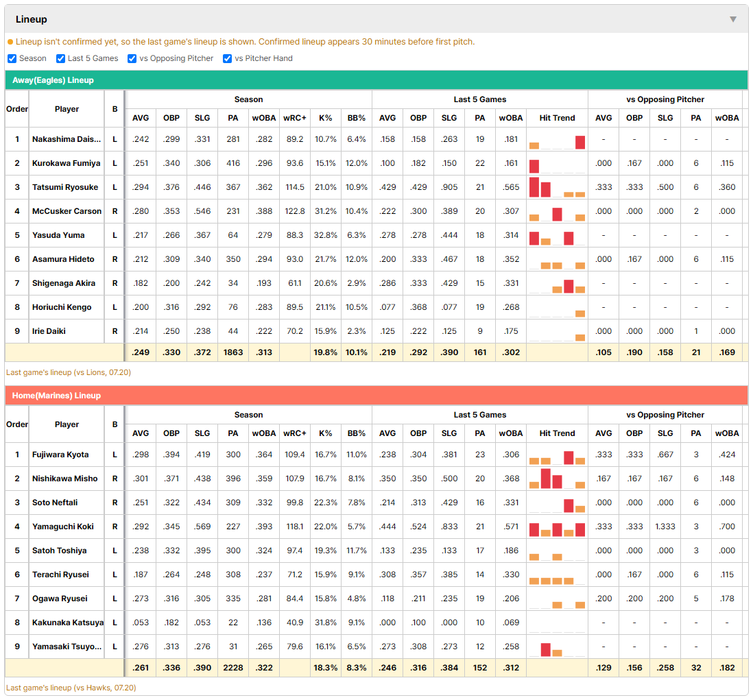Click McCusker Carson hit trend chart
Viewport: 753px width, 700px height.
pos(557,211)
